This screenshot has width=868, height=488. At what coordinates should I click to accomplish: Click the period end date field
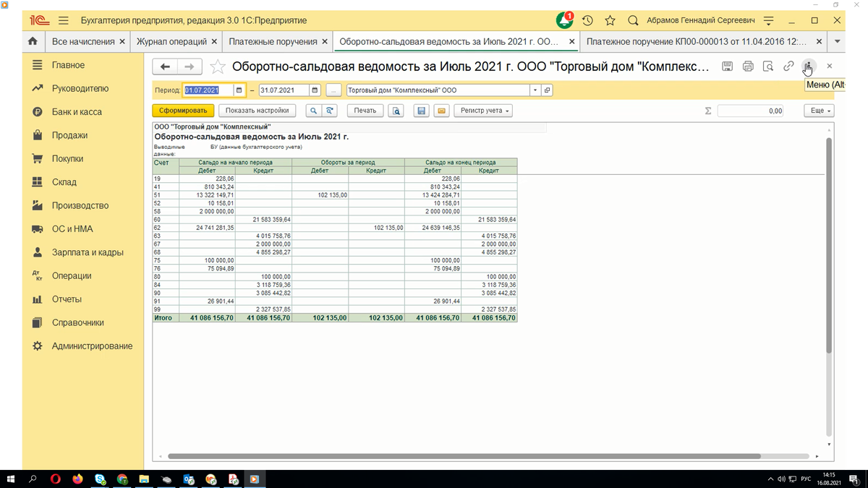pos(284,90)
